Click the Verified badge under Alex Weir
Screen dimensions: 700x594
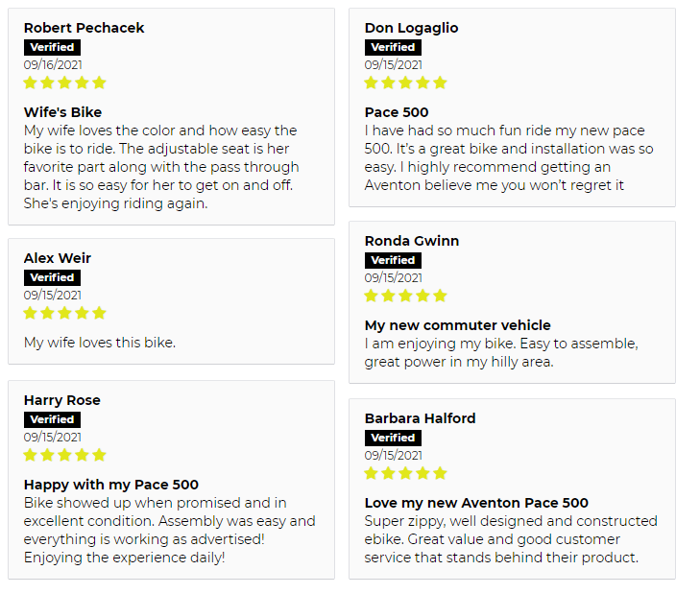[x=52, y=277]
